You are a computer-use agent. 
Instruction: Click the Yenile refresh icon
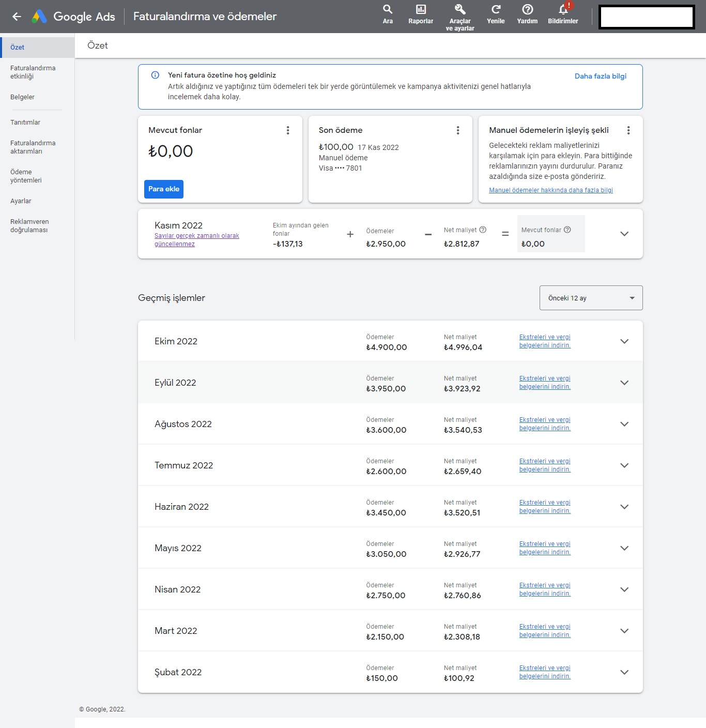(x=496, y=14)
